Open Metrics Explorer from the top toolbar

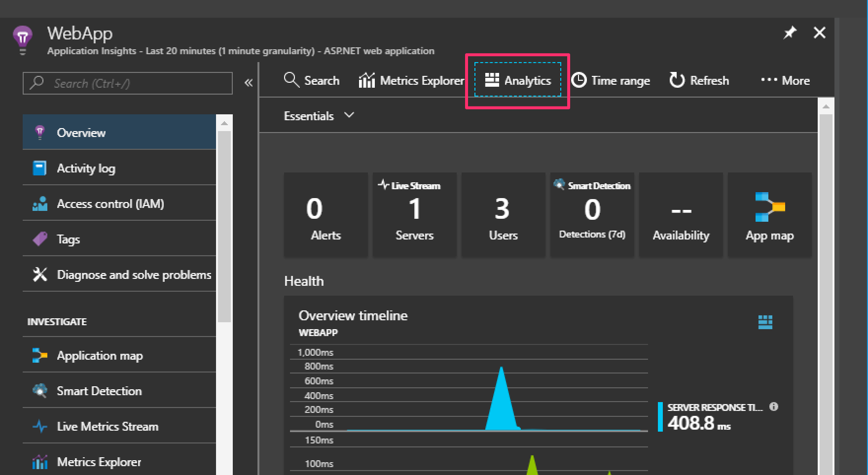point(412,80)
